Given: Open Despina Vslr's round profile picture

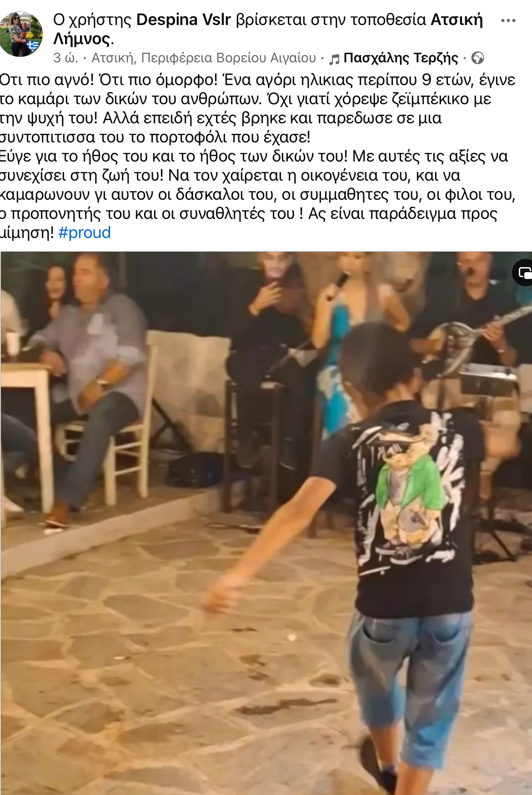Looking at the screenshot, I should pyautogui.click(x=21, y=34).
